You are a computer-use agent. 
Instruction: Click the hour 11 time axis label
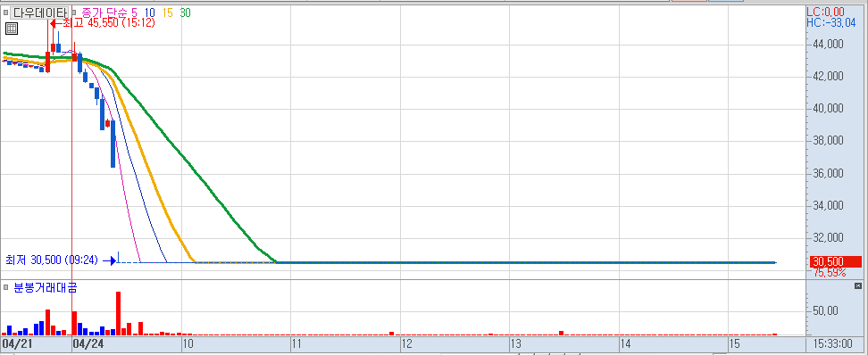tap(296, 344)
